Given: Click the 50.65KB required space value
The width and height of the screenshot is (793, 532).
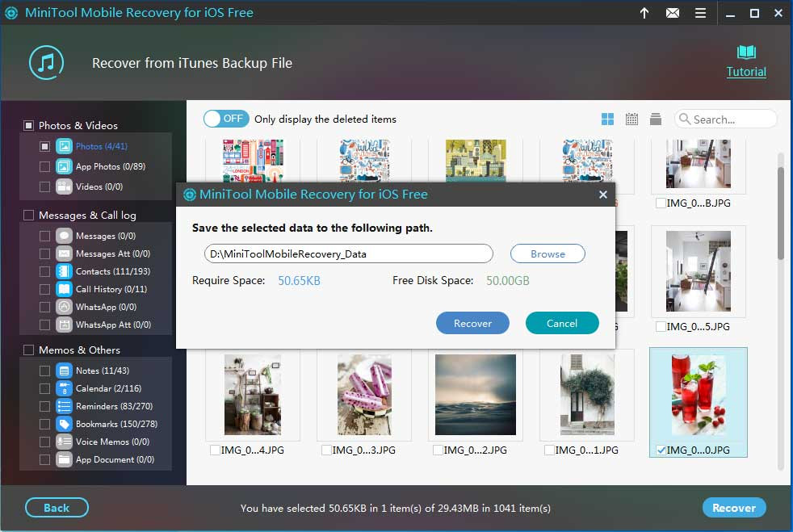Looking at the screenshot, I should pos(299,281).
